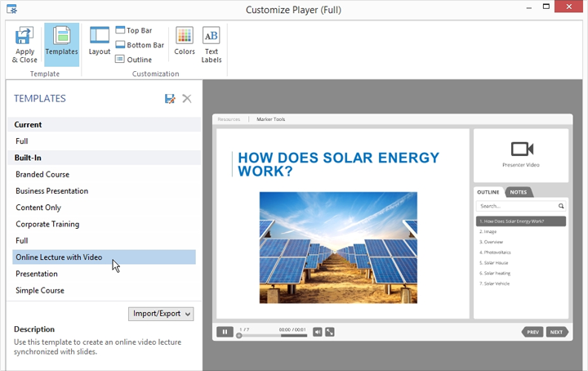Select outline item How Does Solar Energy Work?

(x=521, y=221)
